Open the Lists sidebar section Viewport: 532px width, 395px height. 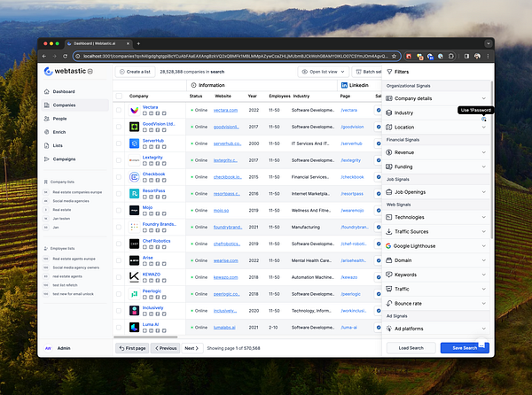(75, 145)
